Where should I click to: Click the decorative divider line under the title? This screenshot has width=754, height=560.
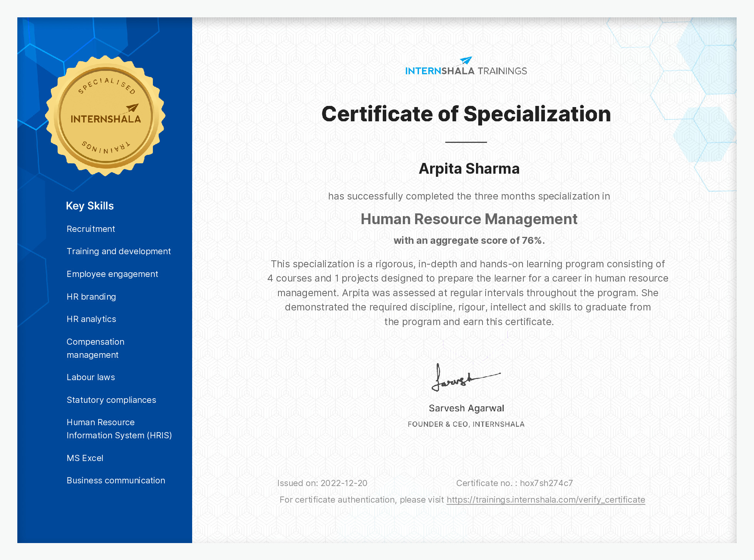point(466,142)
